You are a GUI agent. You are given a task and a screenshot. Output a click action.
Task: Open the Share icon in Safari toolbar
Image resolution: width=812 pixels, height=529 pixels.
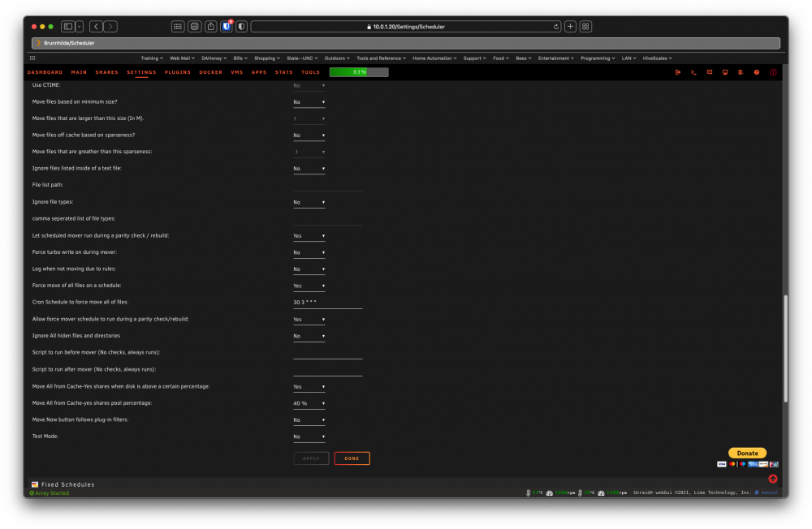(x=211, y=27)
